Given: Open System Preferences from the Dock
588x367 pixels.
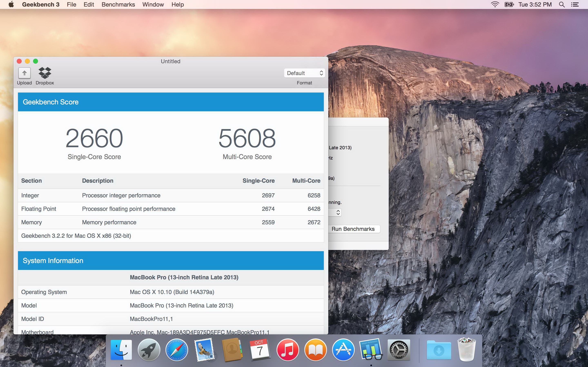Looking at the screenshot, I should pyautogui.click(x=399, y=350).
